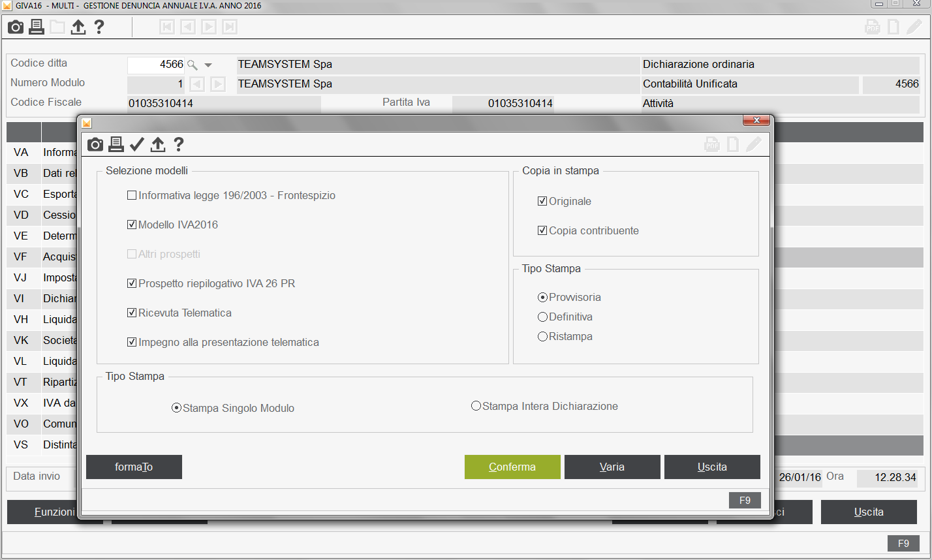The width and height of the screenshot is (932, 560).
Task: Select Ristampa print type
Action: [542, 336]
